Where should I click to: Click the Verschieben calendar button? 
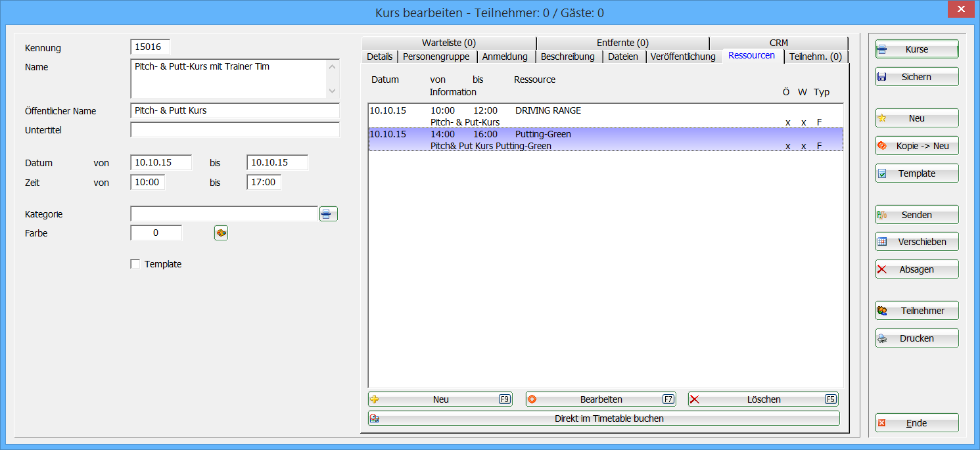916,242
